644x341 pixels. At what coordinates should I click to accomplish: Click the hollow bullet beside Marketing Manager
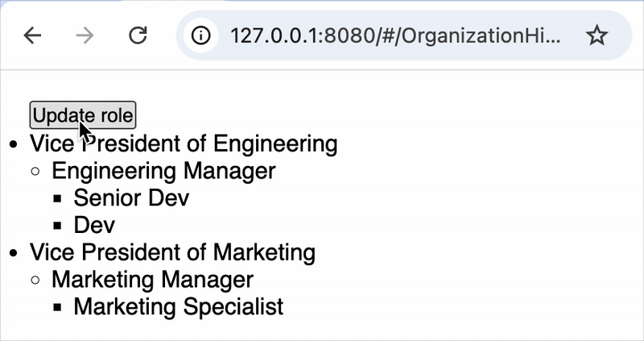[x=35, y=280]
